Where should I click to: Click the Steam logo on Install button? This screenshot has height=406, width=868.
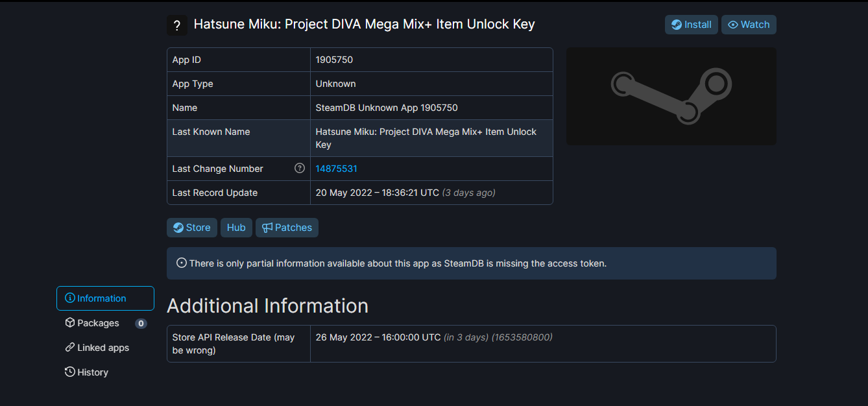[x=677, y=25]
